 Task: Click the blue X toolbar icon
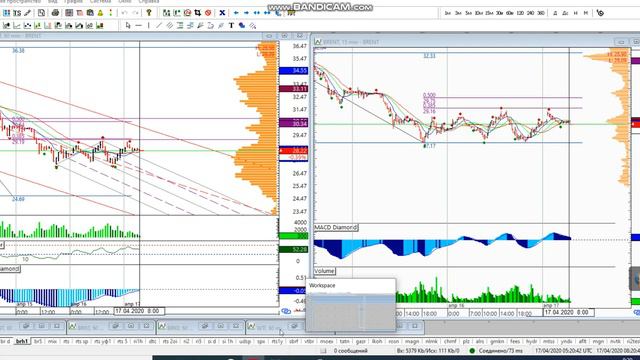(x=222, y=13)
